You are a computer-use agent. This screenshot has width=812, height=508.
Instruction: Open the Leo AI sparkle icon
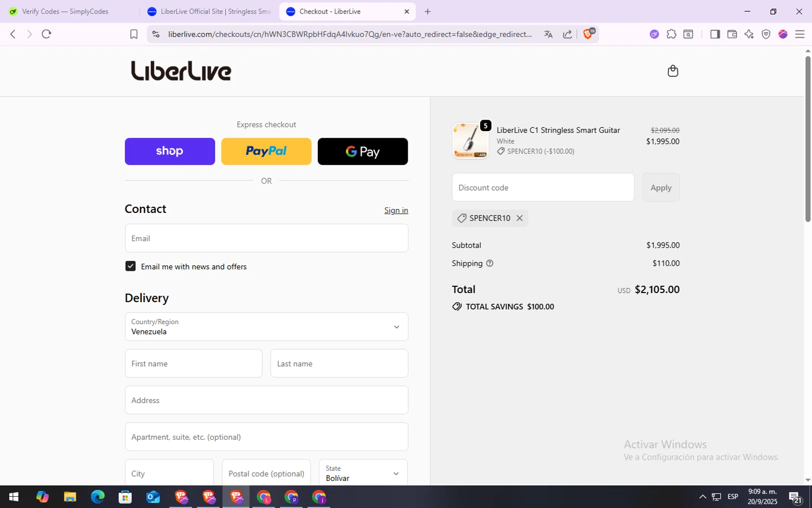pos(749,34)
